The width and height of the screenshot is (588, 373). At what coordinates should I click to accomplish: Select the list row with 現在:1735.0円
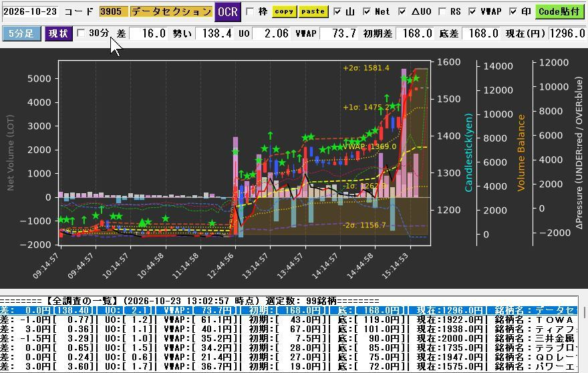pos(289,348)
